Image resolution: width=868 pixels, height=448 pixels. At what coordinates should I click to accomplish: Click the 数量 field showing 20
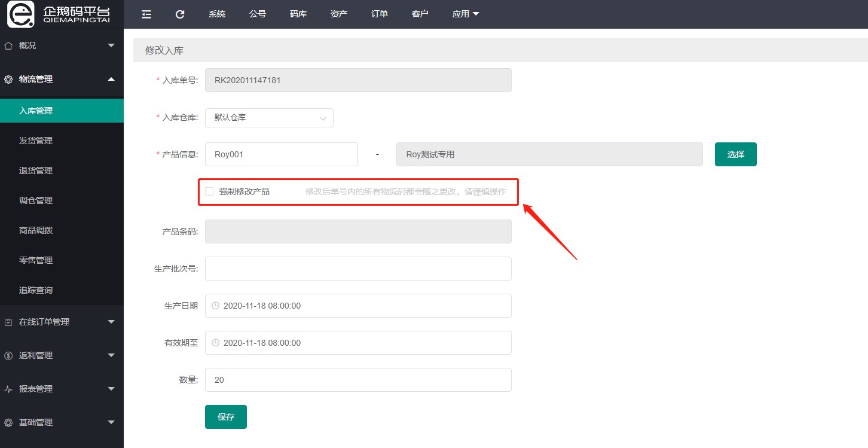pos(358,380)
